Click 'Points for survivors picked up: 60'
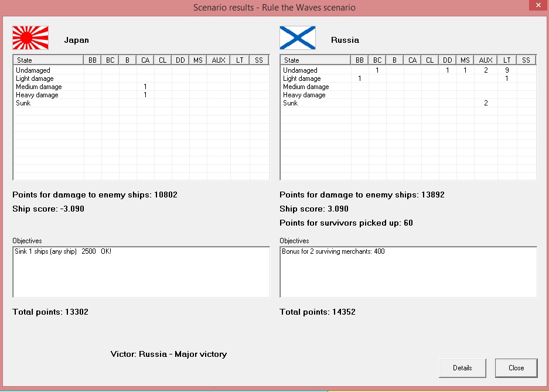 click(346, 223)
